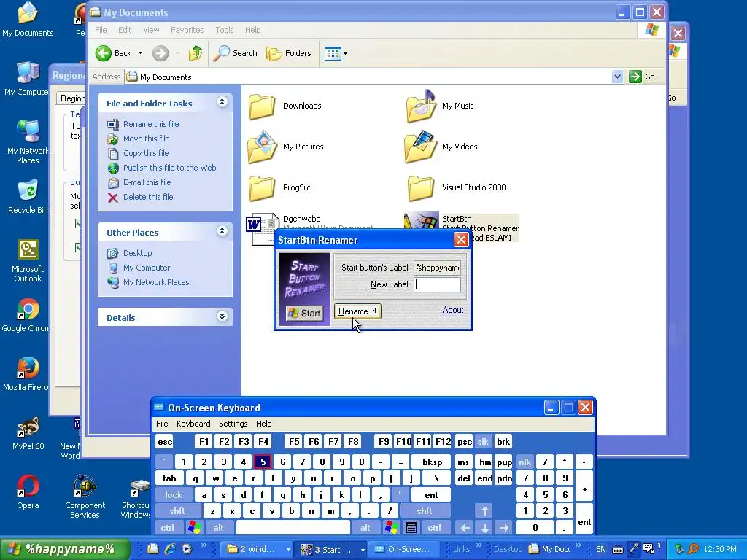Open Mozilla Firefox desktop shortcut
This screenshot has height=560, width=747.
pos(28,374)
